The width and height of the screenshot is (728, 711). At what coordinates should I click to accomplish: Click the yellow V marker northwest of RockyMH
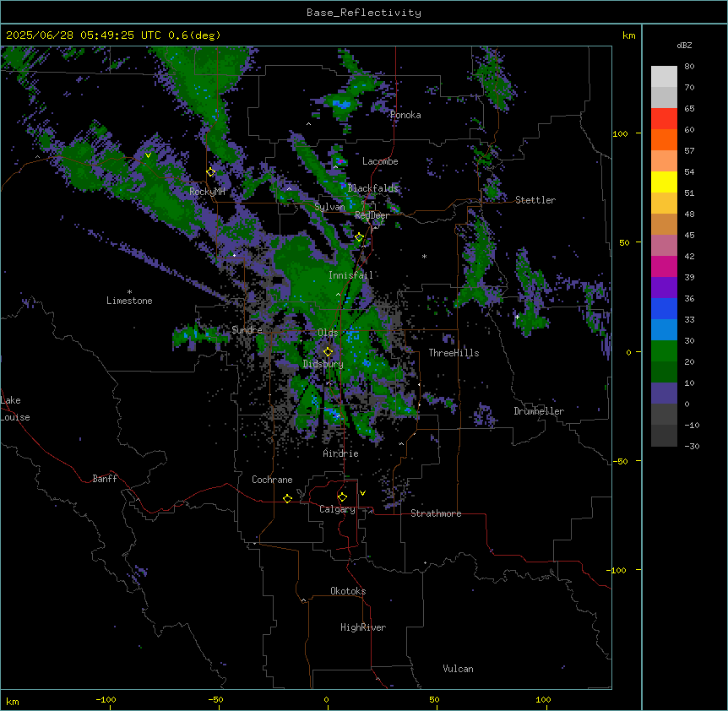[x=148, y=155]
